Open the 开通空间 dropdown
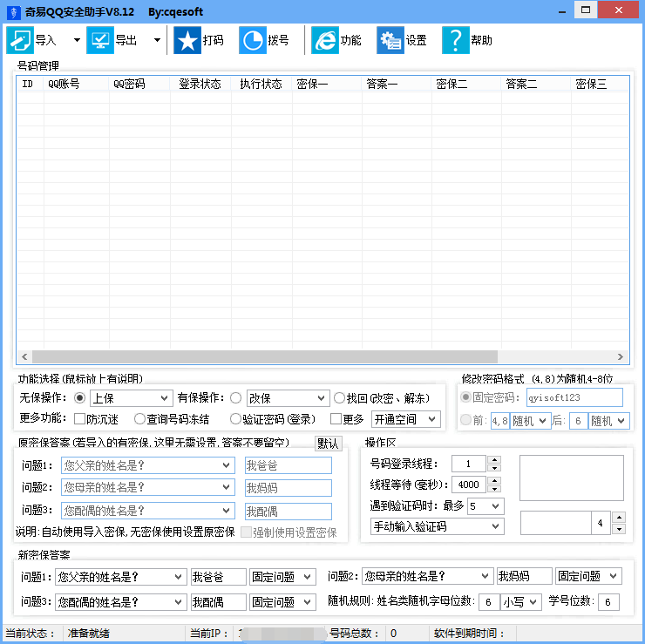This screenshot has width=645, height=644. click(405, 419)
